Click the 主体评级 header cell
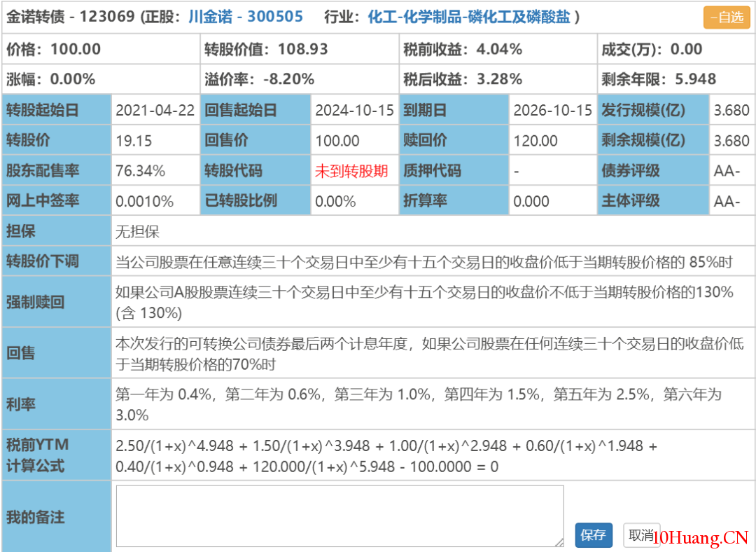The width and height of the screenshot is (756, 552). click(653, 200)
